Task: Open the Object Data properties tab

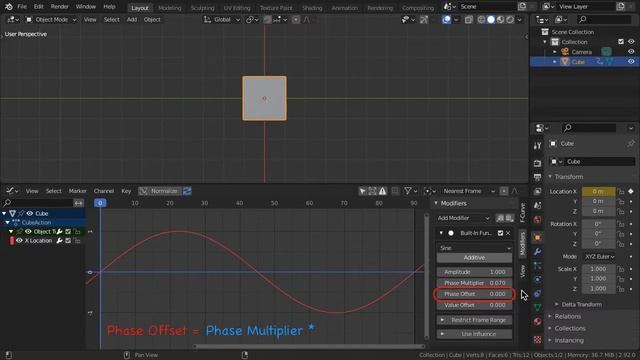Action: pos(538,307)
